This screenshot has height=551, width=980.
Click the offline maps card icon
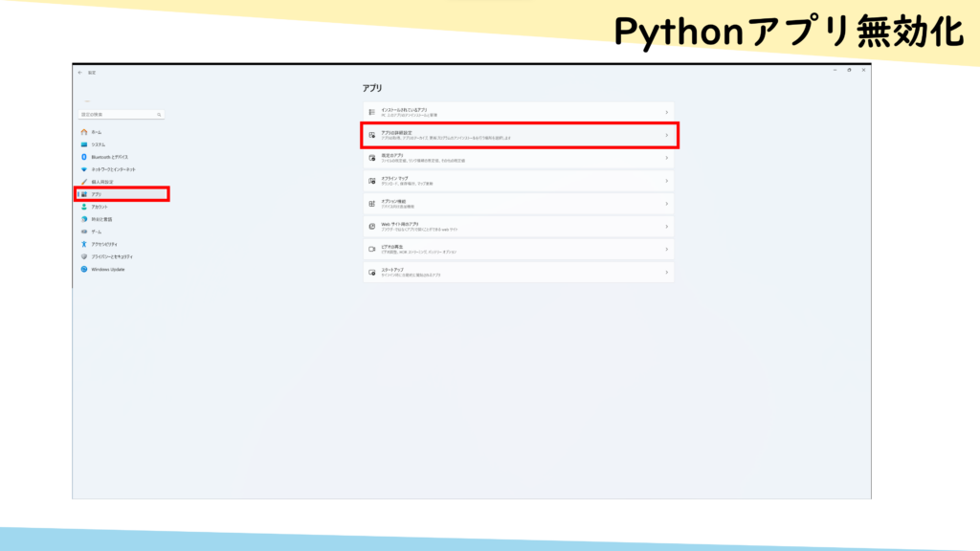(x=372, y=181)
